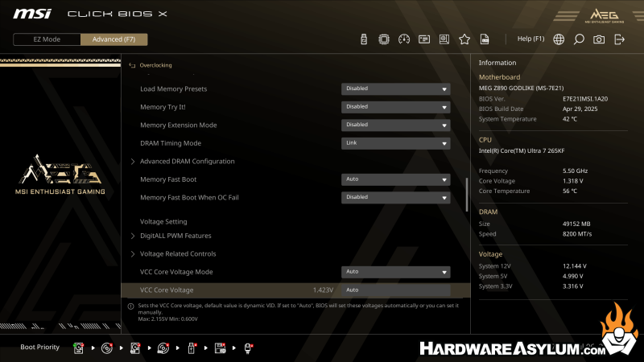Click the document log file icon
The image size is (644, 362).
point(485,39)
